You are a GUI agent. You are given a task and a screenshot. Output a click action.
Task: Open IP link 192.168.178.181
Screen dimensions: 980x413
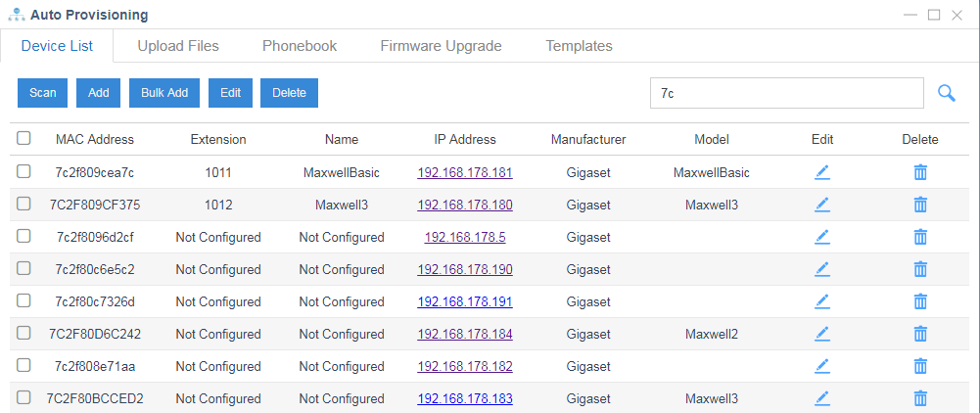click(465, 172)
